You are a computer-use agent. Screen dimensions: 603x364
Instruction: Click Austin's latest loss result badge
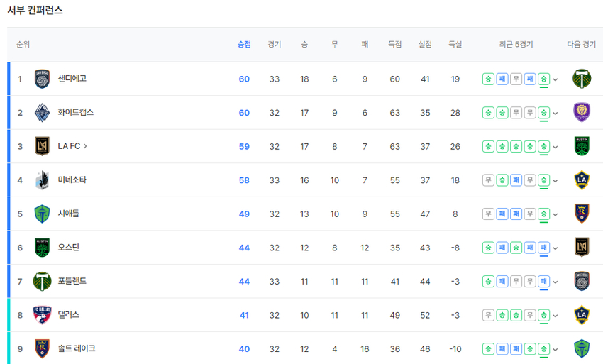543,248
